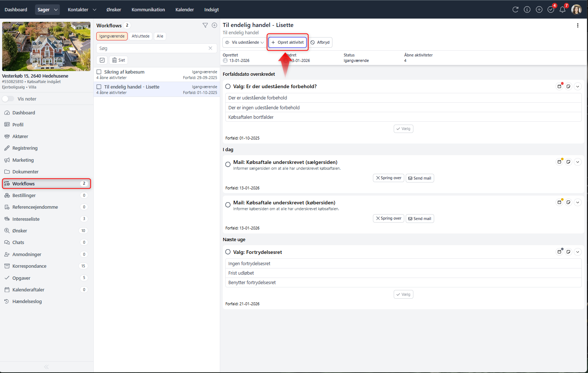Open note icon for Er der udestående forbehold
The height and width of the screenshot is (373, 588).
coord(568,86)
